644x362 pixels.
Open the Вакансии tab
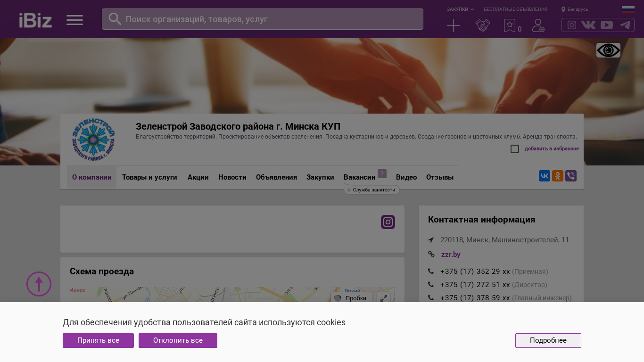coord(360,177)
